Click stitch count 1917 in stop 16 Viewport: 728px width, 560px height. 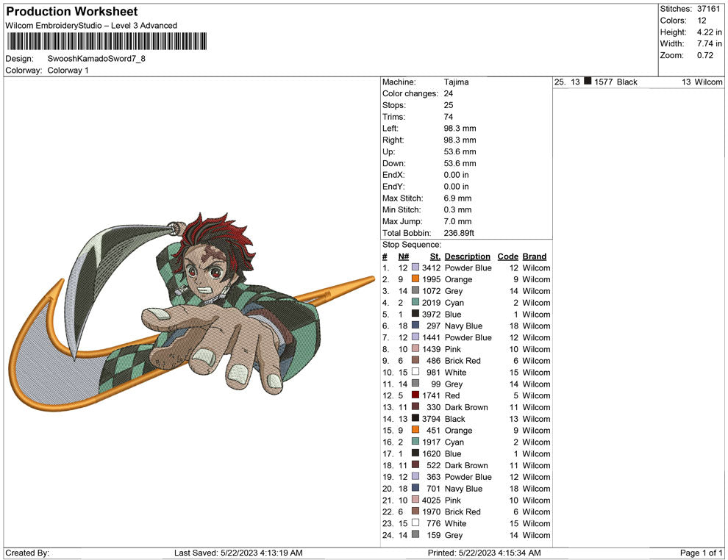click(431, 442)
